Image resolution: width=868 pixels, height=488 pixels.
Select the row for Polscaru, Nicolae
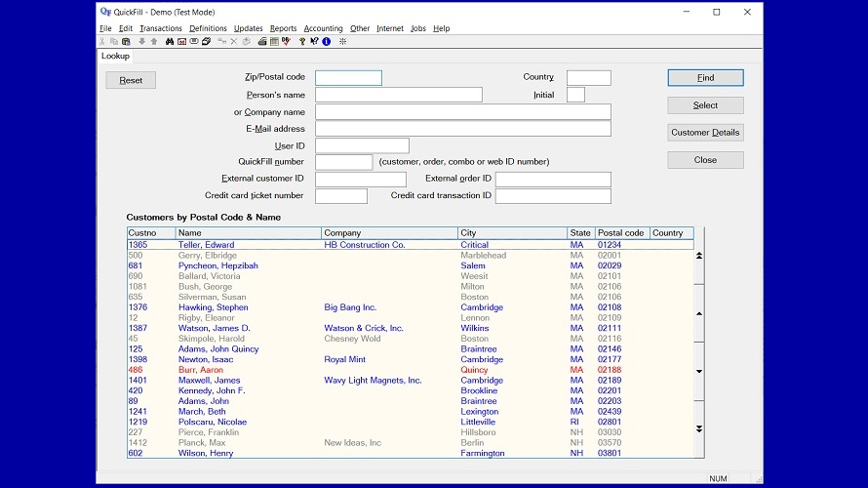coord(411,422)
